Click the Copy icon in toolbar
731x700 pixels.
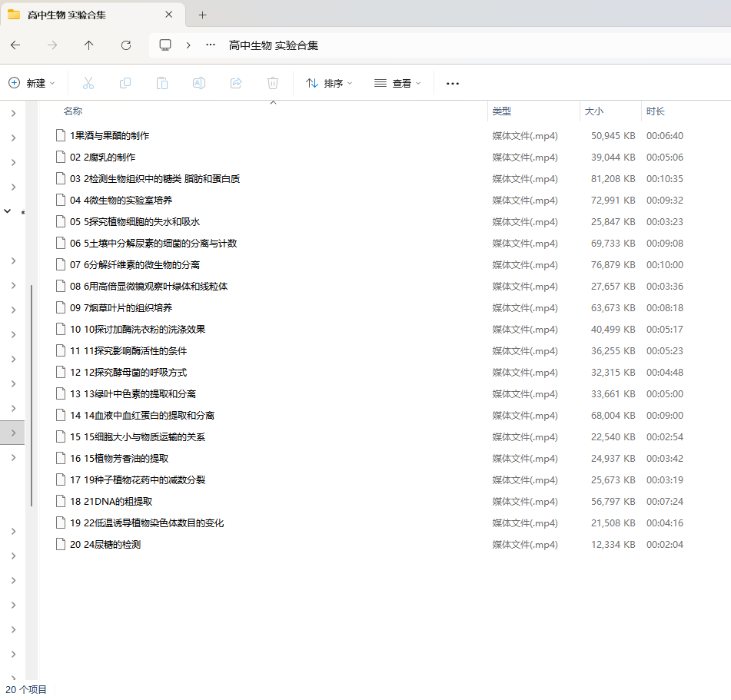point(125,83)
